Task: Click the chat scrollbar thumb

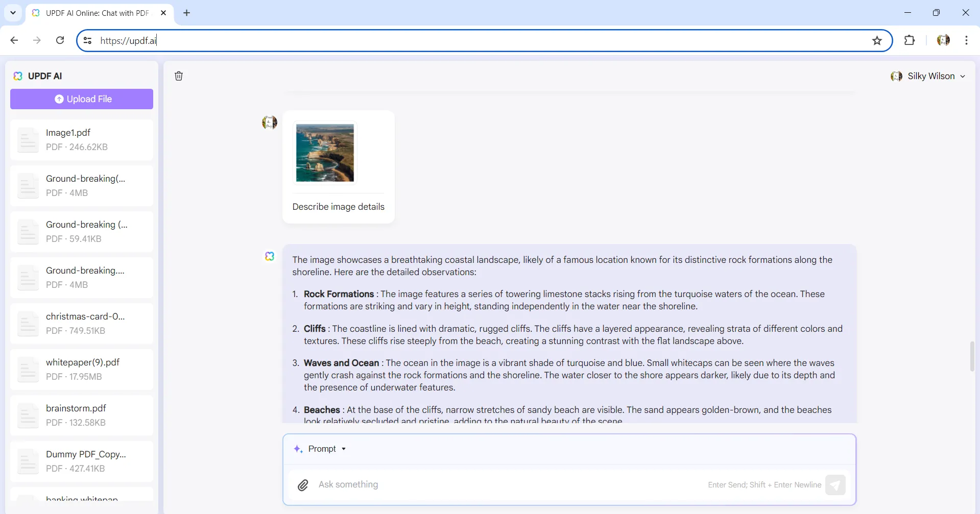Action: [972, 357]
